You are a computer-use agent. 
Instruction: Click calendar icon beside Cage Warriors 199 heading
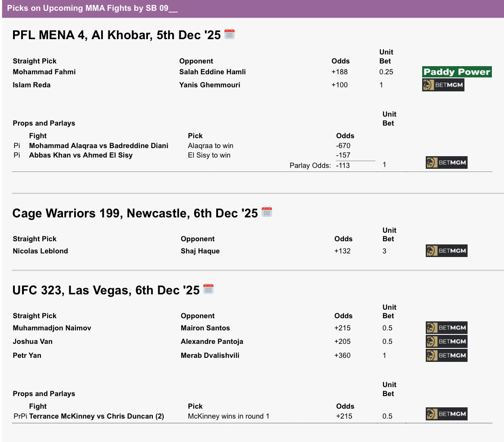point(267,212)
